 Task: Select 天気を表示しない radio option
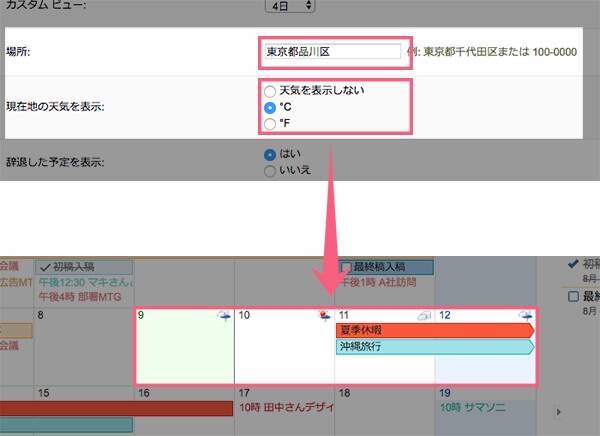coord(270,91)
